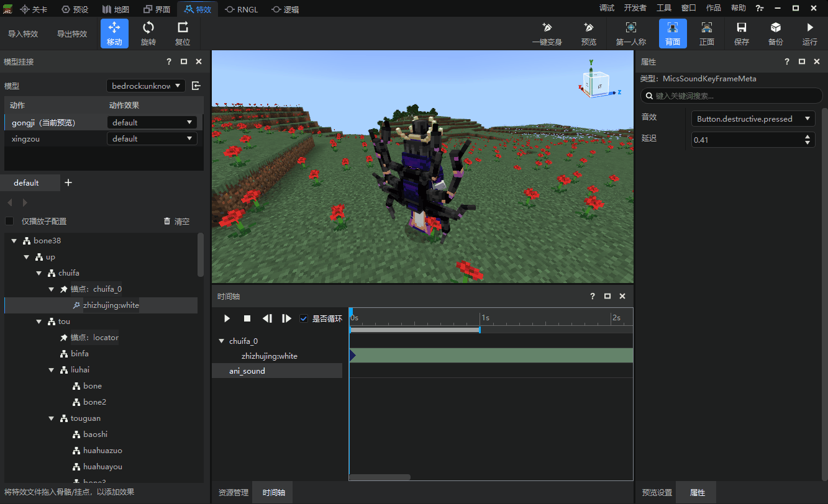Select the 移动 move tool
Viewport: 828px width, 504px height.
pyautogui.click(x=114, y=34)
